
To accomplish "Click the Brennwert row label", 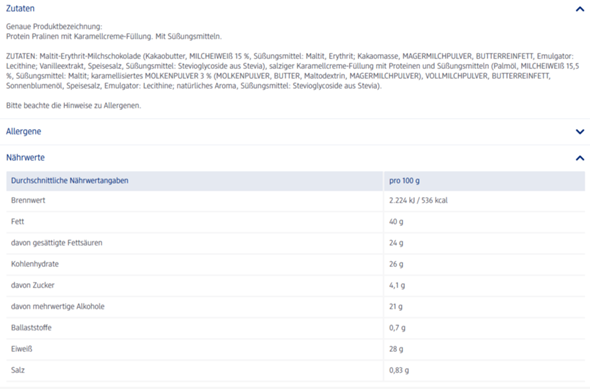I will [x=28, y=200].
